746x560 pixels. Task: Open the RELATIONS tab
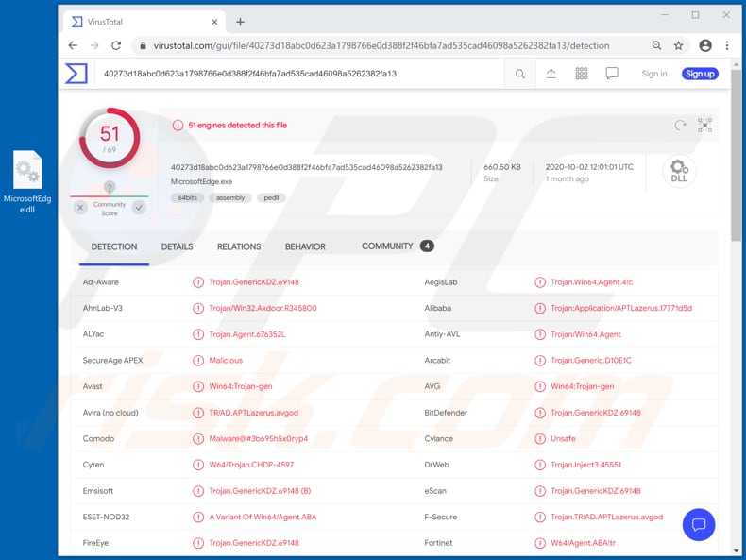(239, 246)
